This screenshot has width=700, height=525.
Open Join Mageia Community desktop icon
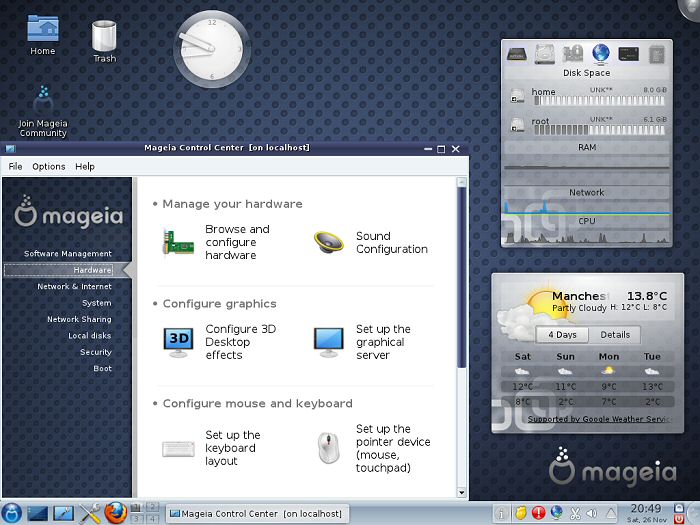(43, 111)
